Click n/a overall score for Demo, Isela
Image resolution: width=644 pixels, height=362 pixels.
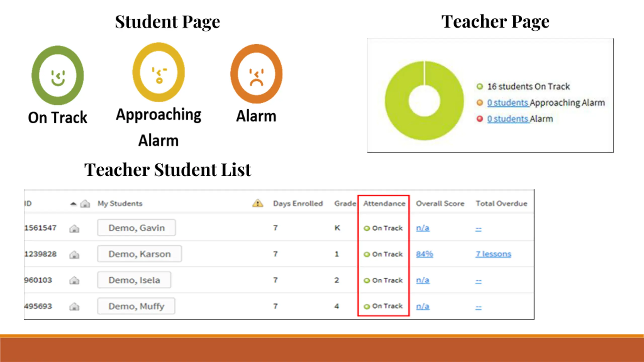(423, 280)
